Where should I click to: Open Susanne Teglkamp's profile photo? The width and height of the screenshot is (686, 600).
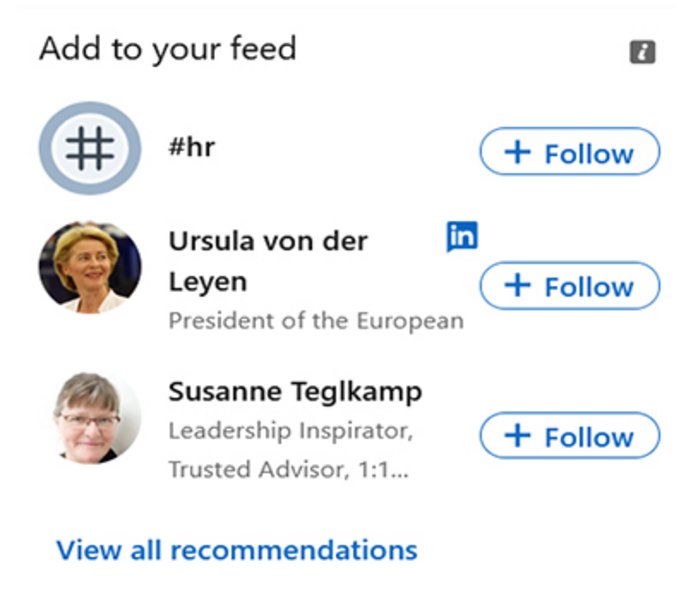96,418
